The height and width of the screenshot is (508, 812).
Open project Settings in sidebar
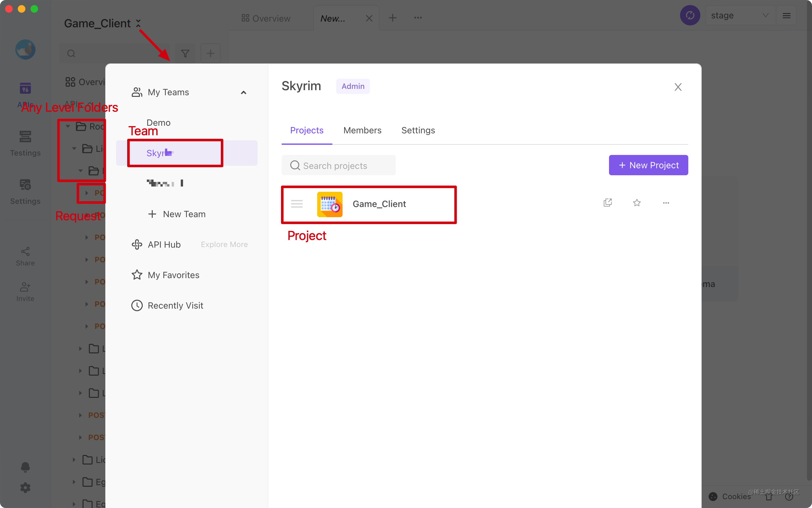point(25,191)
